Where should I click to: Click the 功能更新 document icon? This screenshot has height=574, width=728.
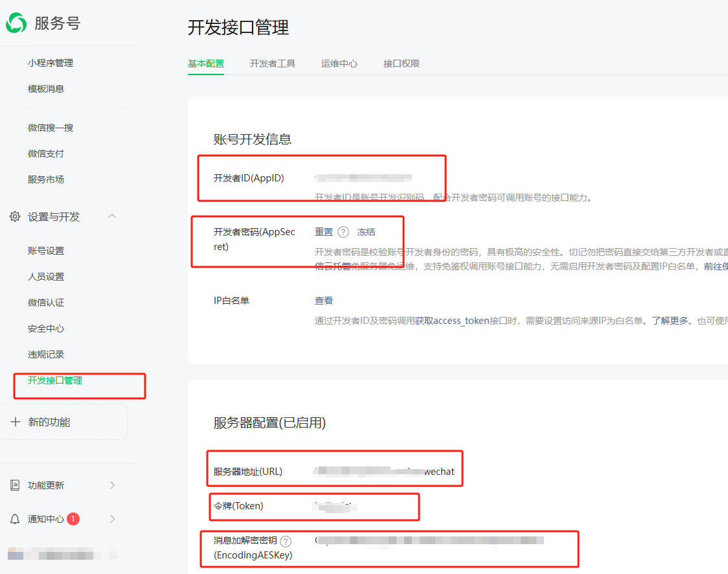coord(15,485)
